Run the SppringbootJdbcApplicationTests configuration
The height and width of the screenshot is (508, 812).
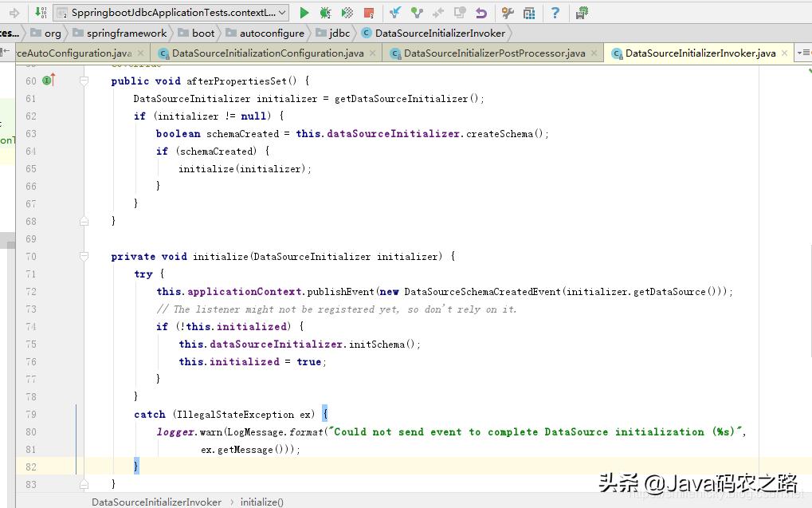click(304, 10)
